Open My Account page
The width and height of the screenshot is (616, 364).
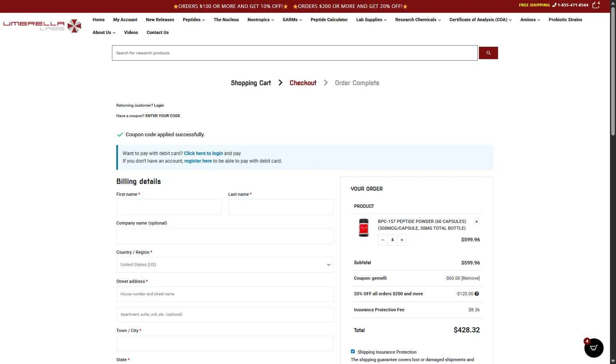[x=125, y=20]
